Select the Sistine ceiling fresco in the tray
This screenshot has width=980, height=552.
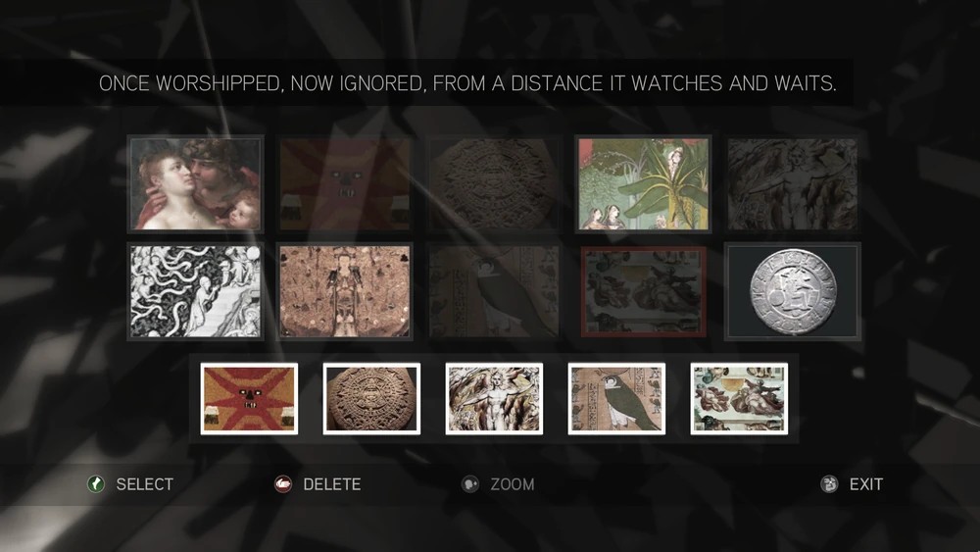(739, 399)
